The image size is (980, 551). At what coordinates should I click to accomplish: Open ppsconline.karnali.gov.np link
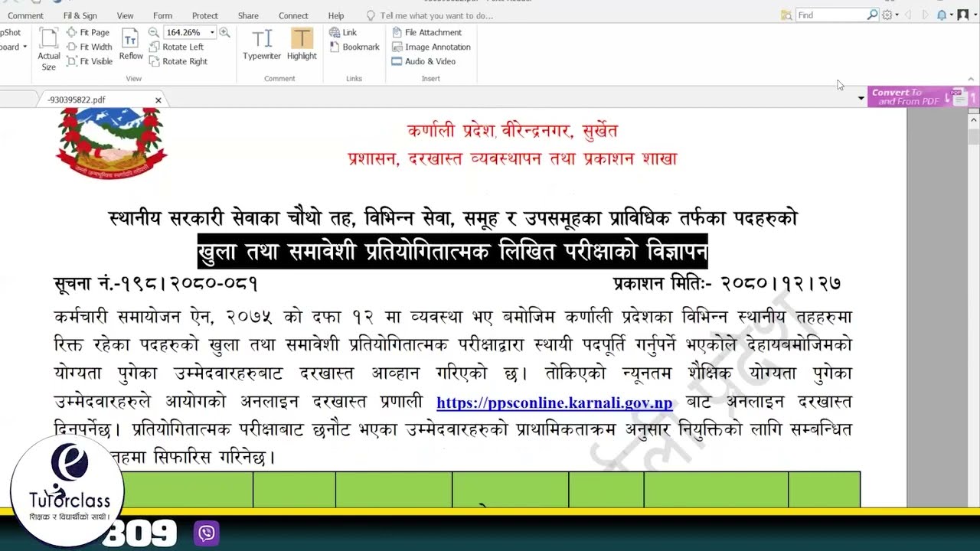coord(554,403)
